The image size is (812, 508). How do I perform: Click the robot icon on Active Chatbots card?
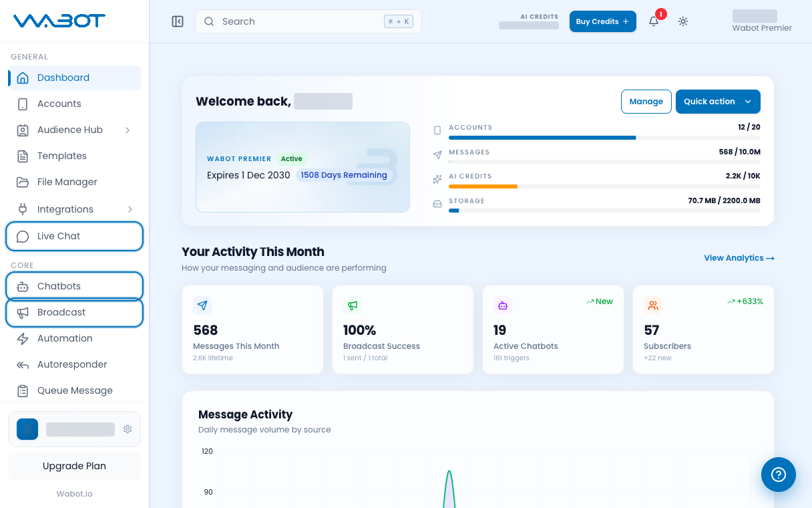pos(503,305)
